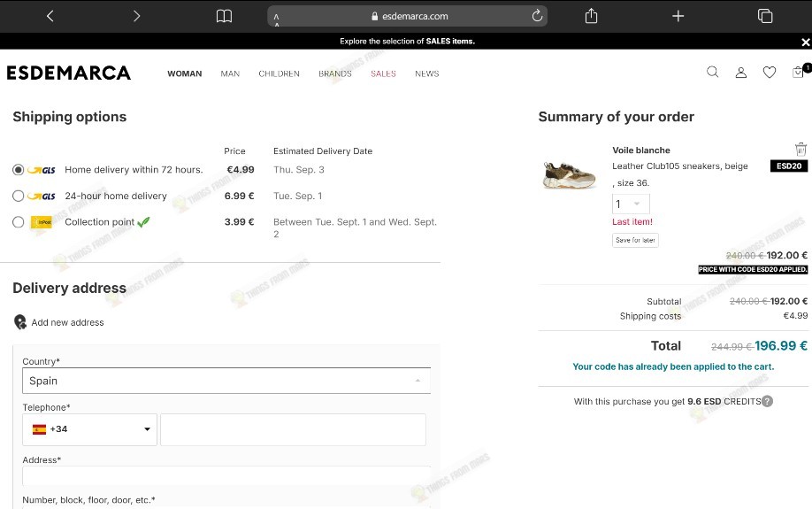Screen dimensions: 812x509
Task: Open the bookmarks book icon
Action: click(x=224, y=16)
